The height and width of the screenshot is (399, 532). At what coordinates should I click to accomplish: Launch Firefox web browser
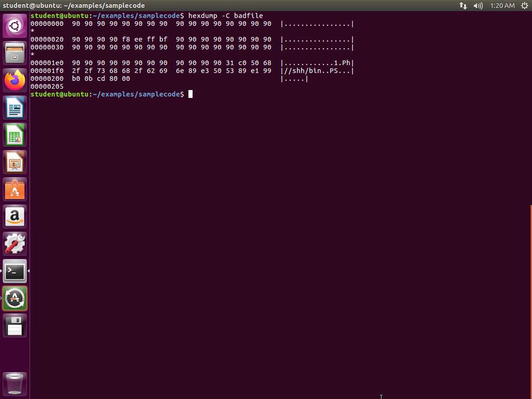(15, 80)
